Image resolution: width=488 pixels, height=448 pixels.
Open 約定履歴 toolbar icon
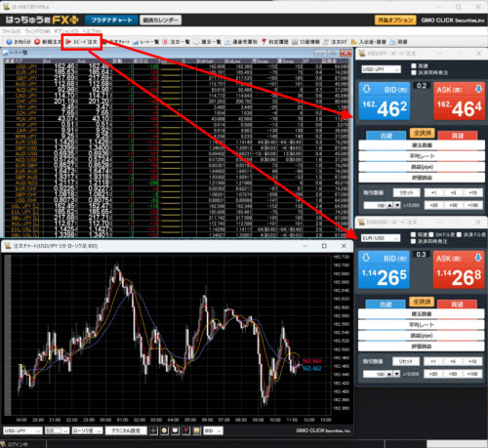tap(275, 42)
